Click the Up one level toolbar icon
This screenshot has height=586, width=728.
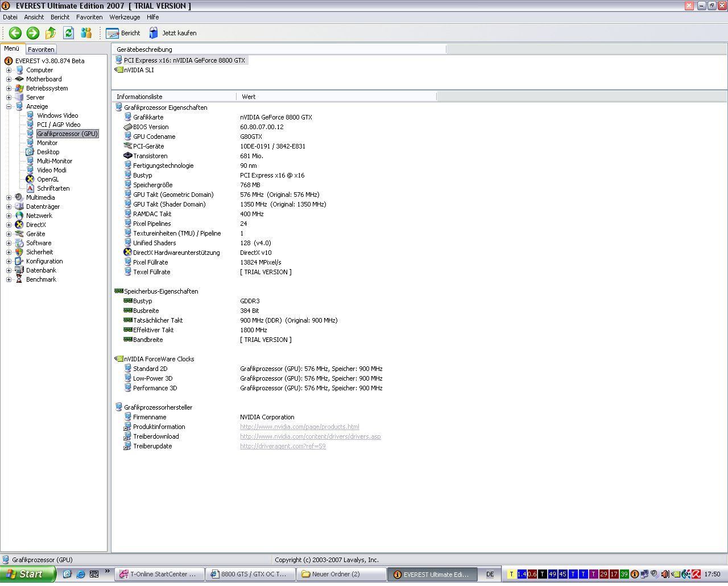51,33
